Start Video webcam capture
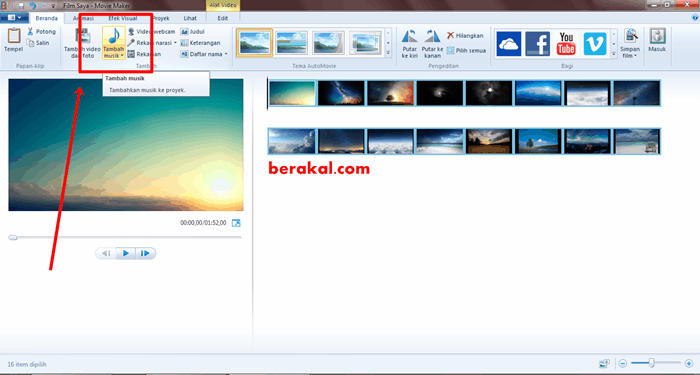Viewport: 700px width, 375px height. pos(151,32)
